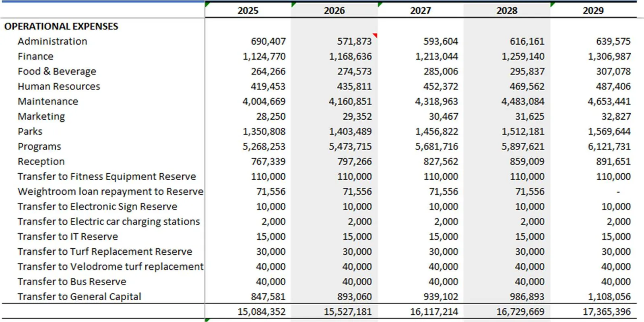644x322 pixels.
Task: Click Weightroom loan repayment to Reserve label
Action: [111, 191]
